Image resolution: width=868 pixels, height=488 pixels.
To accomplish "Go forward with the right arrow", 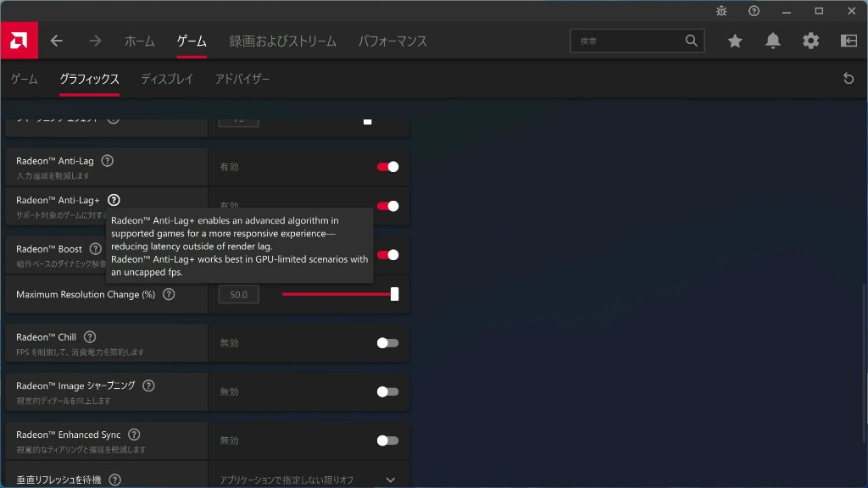I will (x=95, y=41).
